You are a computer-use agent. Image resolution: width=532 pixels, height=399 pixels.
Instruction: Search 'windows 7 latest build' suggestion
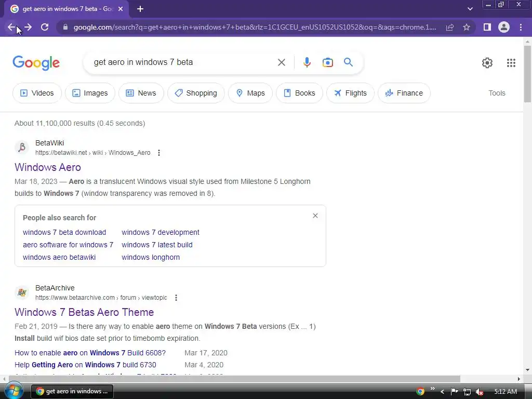(157, 245)
